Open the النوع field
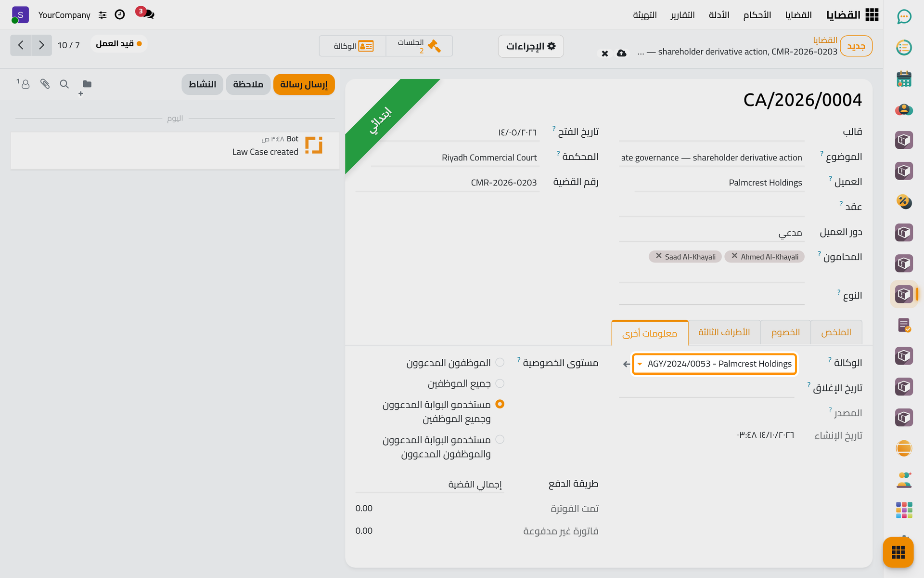This screenshot has width=924, height=578. (711, 296)
